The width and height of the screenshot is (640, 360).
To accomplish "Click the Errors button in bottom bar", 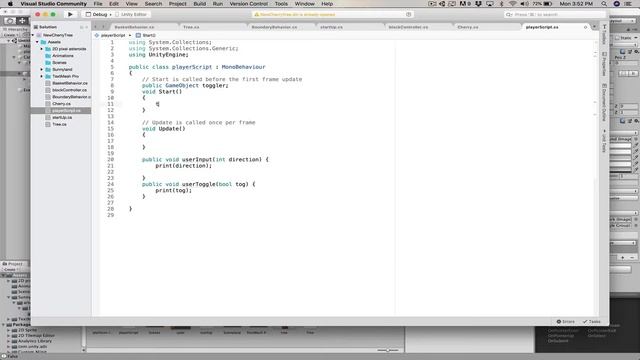I will point(565,322).
